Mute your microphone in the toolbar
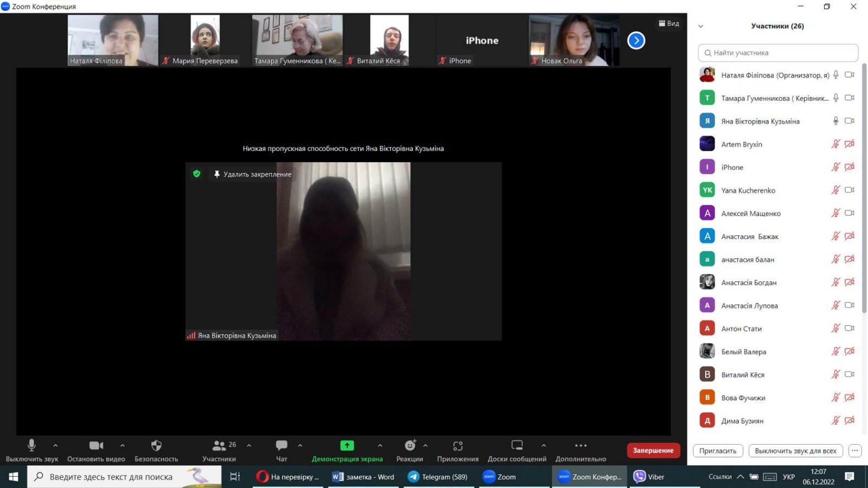The image size is (868, 488). point(31,446)
